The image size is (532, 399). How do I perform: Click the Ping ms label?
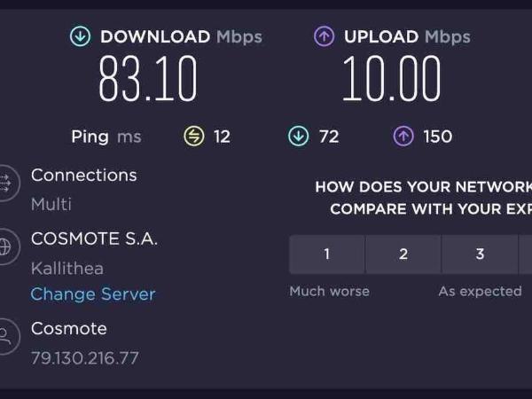106,137
